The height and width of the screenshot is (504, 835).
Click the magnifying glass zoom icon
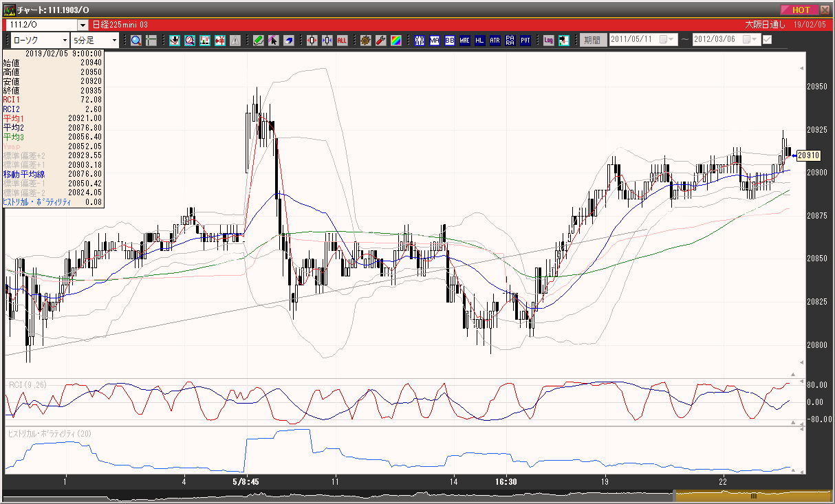tap(136, 40)
